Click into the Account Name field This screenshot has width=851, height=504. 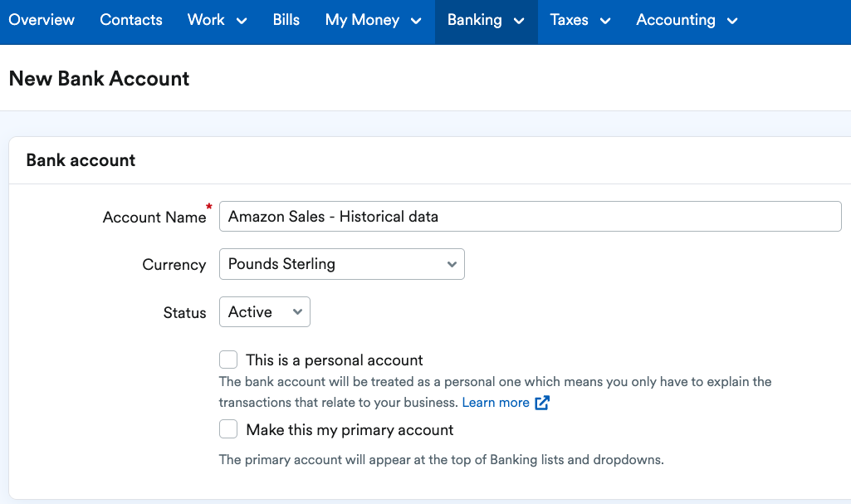(x=531, y=217)
